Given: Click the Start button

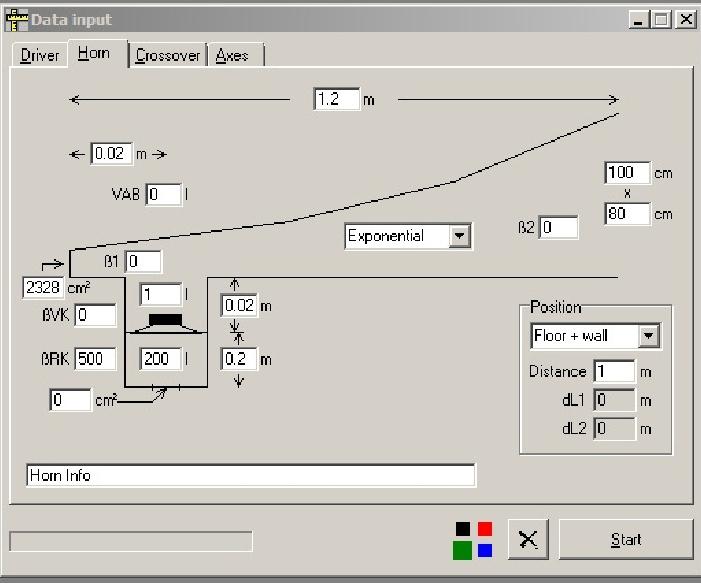Looking at the screenshot, I should point(625,540).
